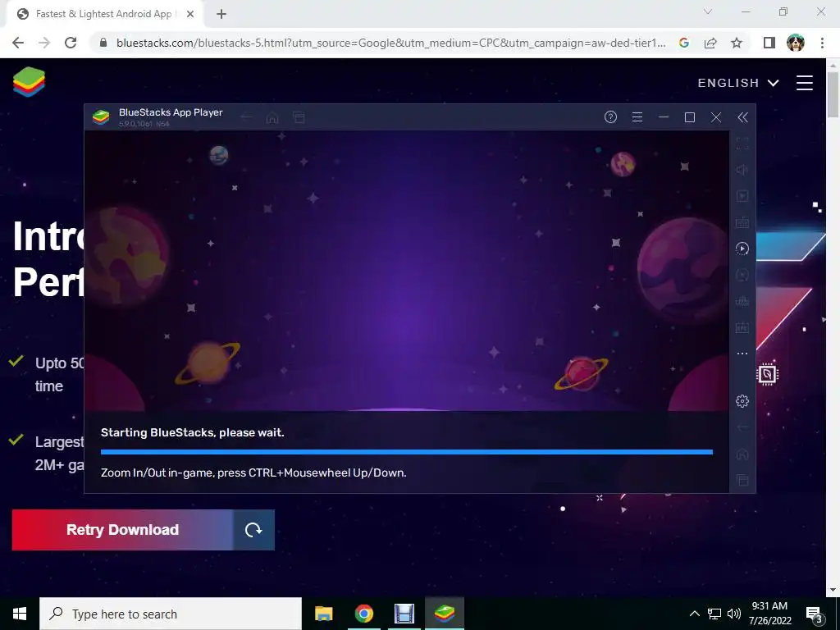Click the BlueStacks taskbar icon
This screenshot has height=630, width=840.
445,614
